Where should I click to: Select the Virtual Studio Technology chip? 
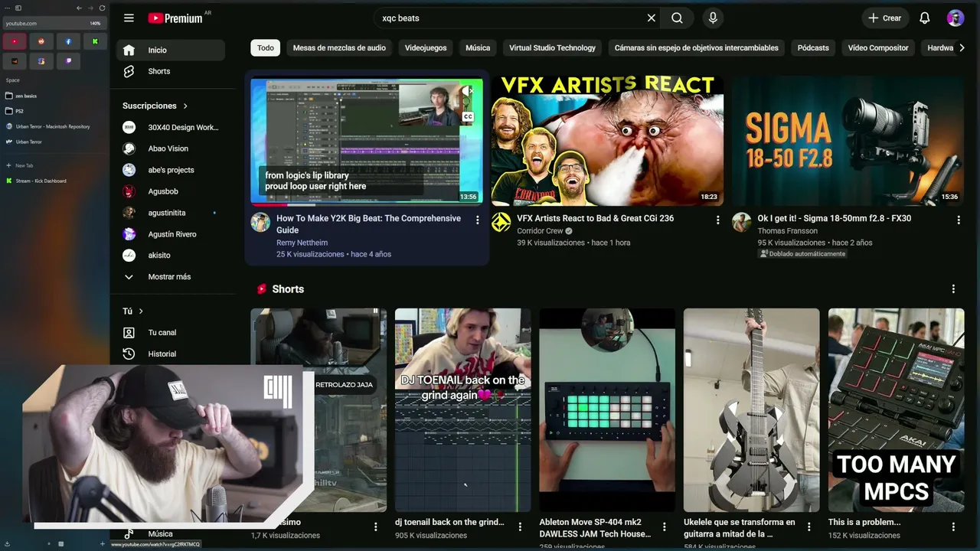552,47
